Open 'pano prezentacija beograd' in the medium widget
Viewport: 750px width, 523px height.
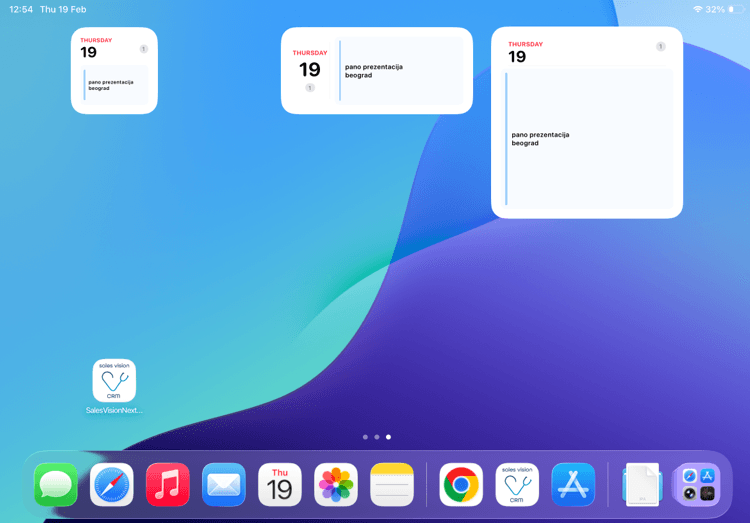tap(397, 71)
